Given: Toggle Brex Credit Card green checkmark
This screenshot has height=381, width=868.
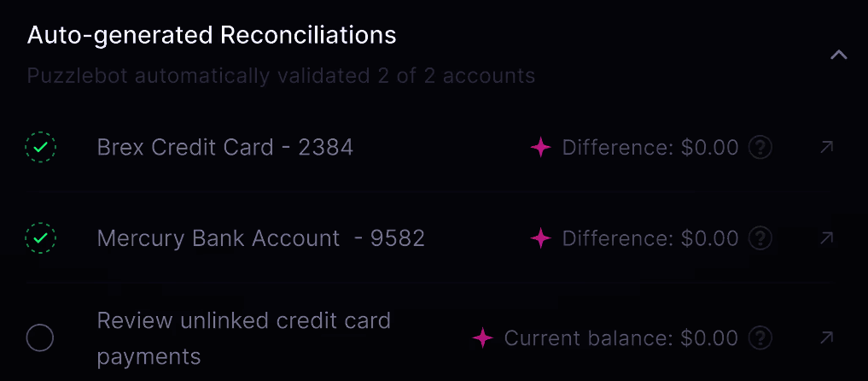Looking at the screenshot, I should click(40, 148).
